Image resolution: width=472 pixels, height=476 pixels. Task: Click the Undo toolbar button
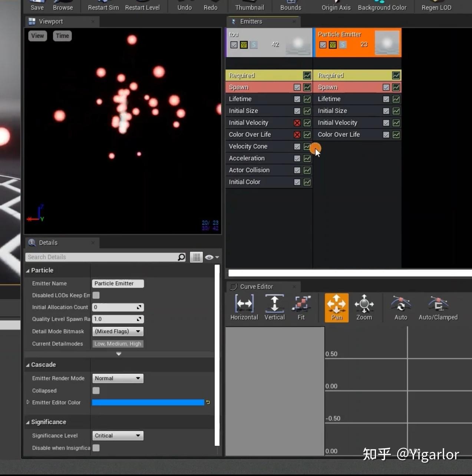[184, 6]
